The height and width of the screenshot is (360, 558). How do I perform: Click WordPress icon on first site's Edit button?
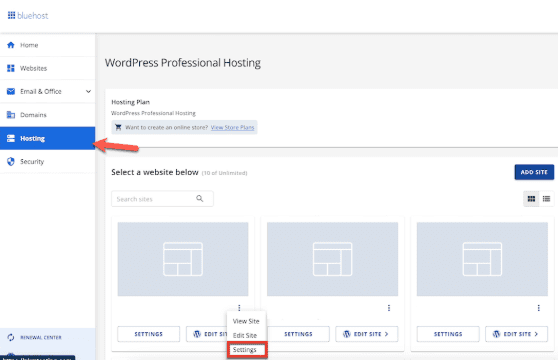tap(197, 334)
